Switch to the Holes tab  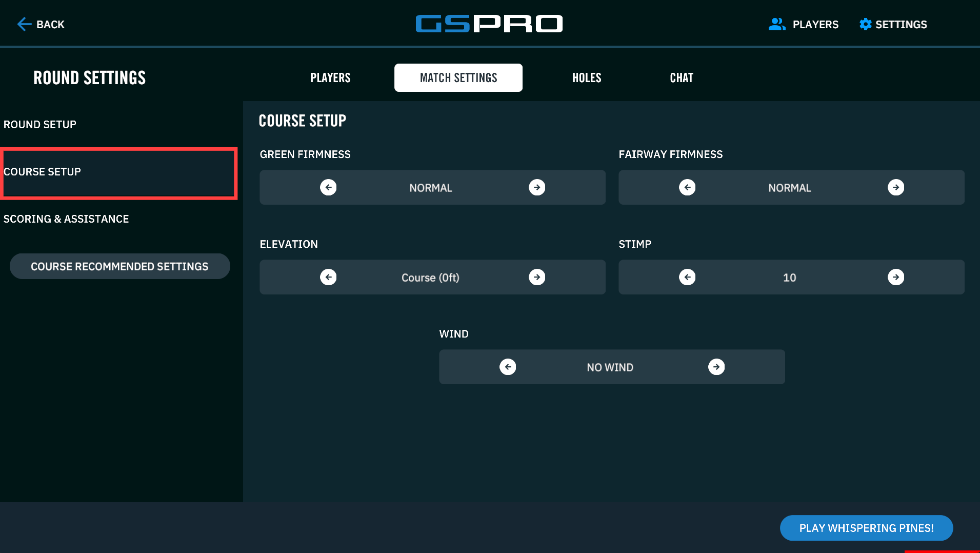pyautogui.click(x=587, y=78)
